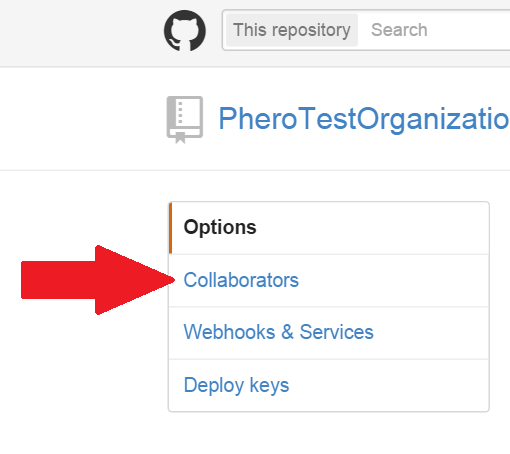Click the 'Webhooks & Services' link text

[278, 332]
